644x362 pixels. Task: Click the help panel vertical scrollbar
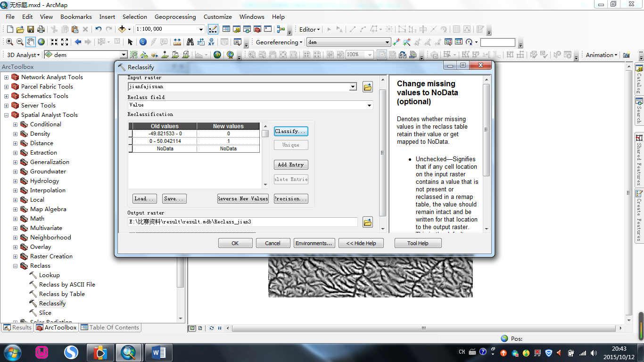point(487,130)
